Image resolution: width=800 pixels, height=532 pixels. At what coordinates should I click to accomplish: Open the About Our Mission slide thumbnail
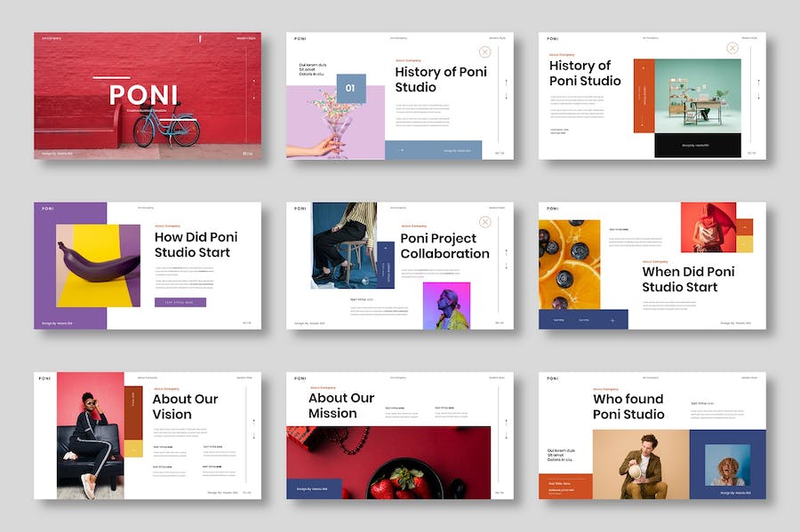(399, 435)
